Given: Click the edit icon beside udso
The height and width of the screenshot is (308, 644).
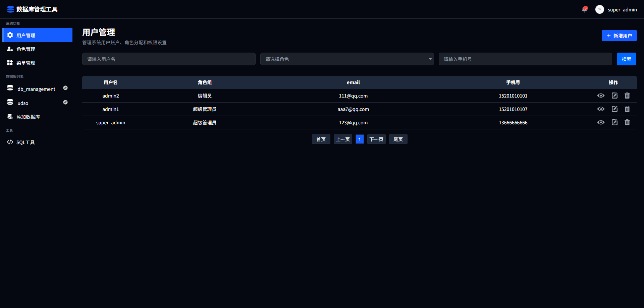Looking at the screenshot, I should click(65, 102).
